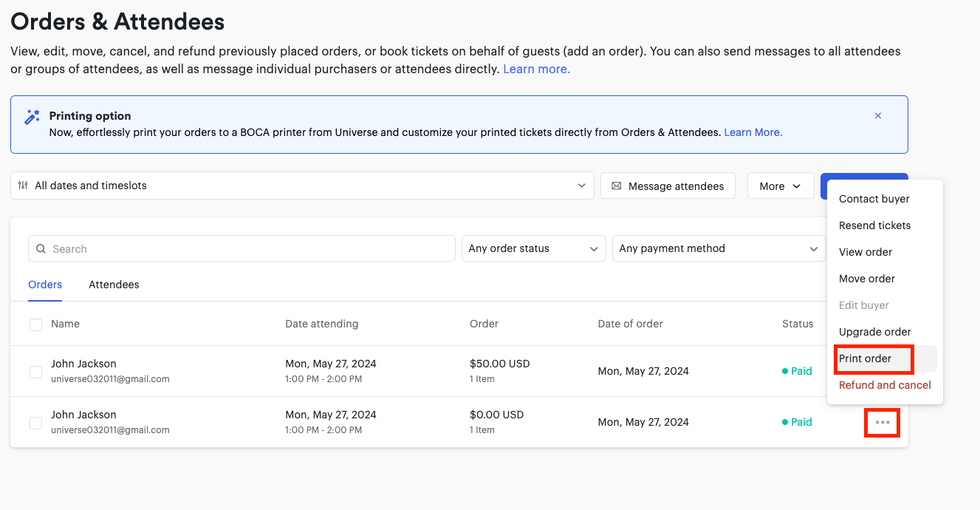Click the envelope icon in Message attendees
Image resolution: width=980 pixels, height=510 pixels.
[x=617, y=186]
